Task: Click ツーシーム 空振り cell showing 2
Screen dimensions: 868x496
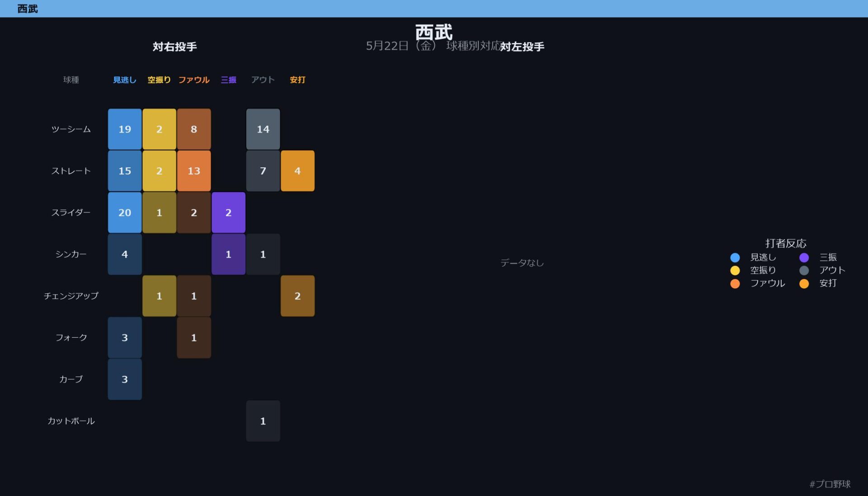Action: click(x=159, y=129)
